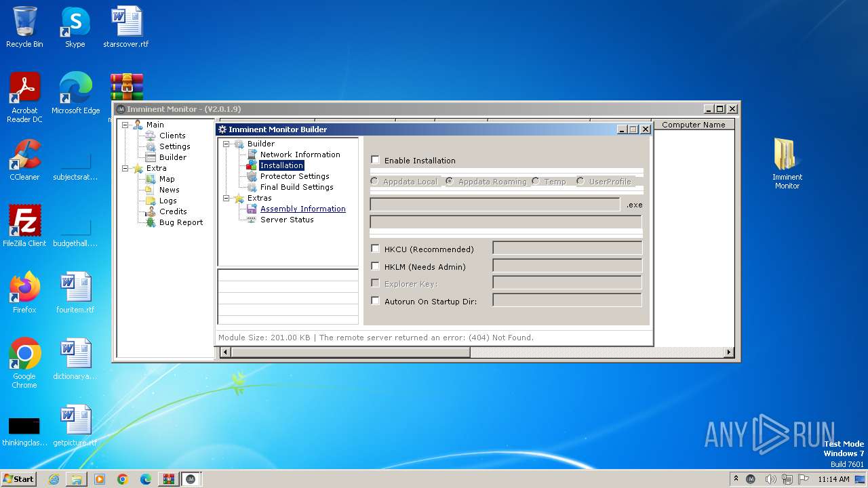This screenshot has width=868, height=488.
Task: Click the HKCU key name field
Action: pyautogui.click(x=567, y=248)
